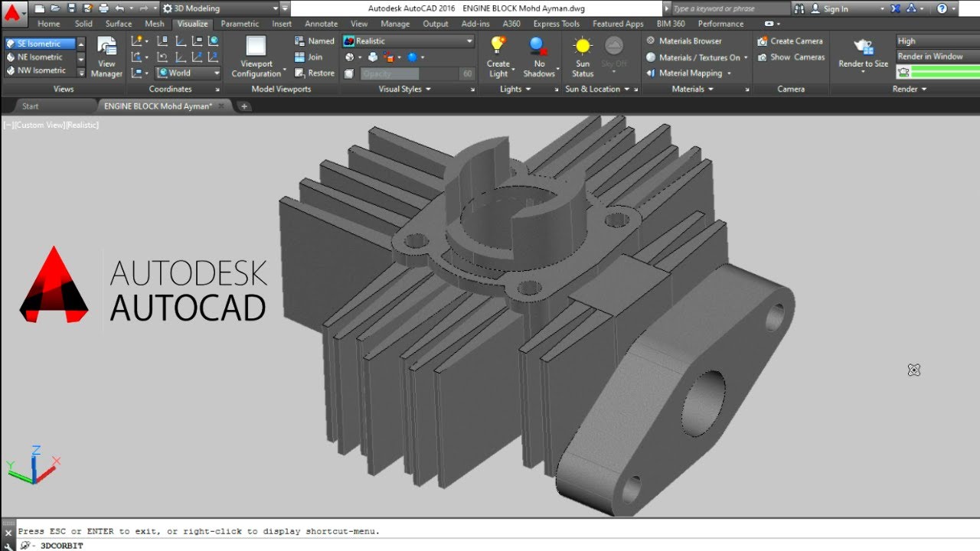
Task: Open the View Manager
Action: [106, 57]
